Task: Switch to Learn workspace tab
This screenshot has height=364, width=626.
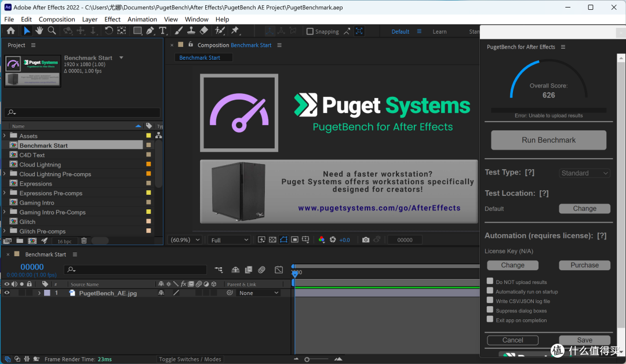Action: pyautogui.click(x=439, y=31)
